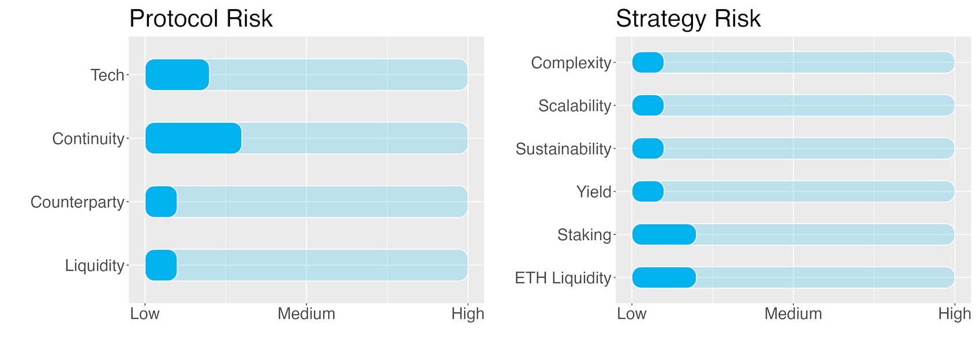Click the dark blue Yield risk bar
980x353 pixels.
point(648,191)
